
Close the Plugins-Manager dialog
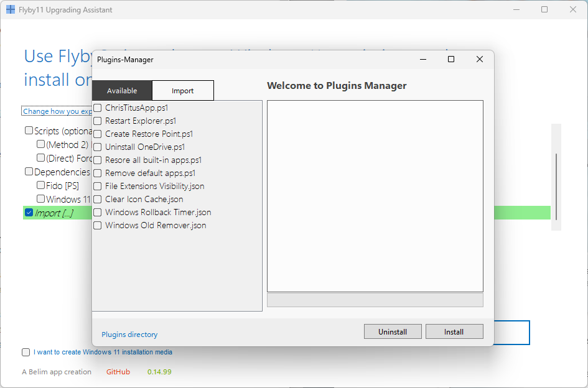click(480, 60)
